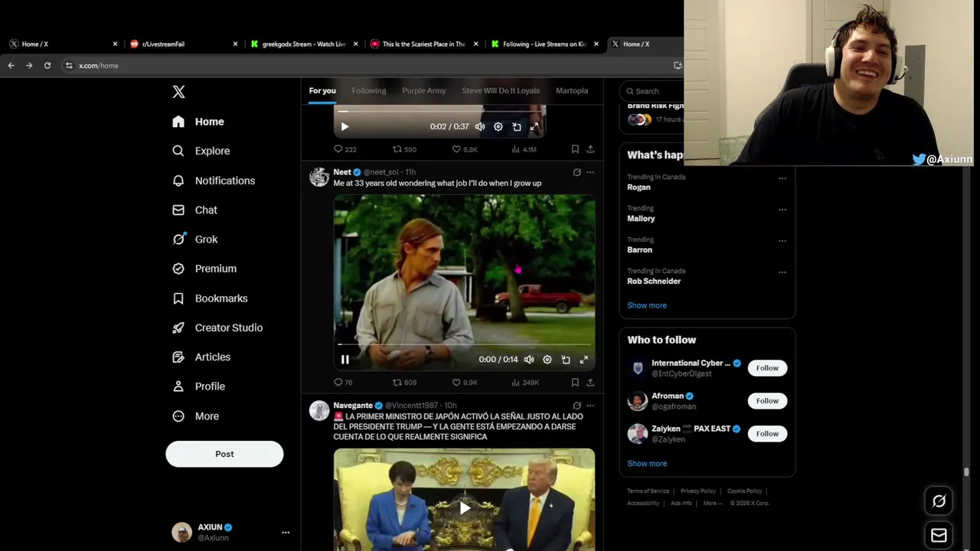Toggle picture-in-picture on Neet's video
Viewport: 980px width, 551px height.
pyautogui.click(x=566, y=360)
